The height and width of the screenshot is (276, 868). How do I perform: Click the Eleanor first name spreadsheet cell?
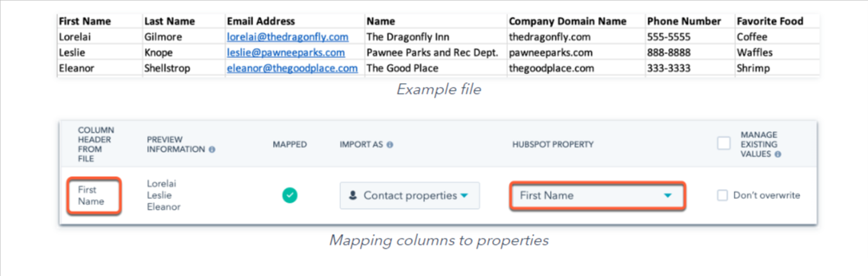tap(100, 69)
